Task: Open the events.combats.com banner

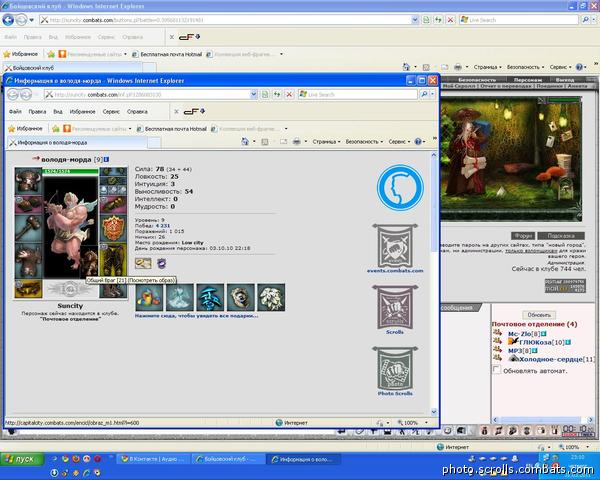Action: click(x=395, y=248)
